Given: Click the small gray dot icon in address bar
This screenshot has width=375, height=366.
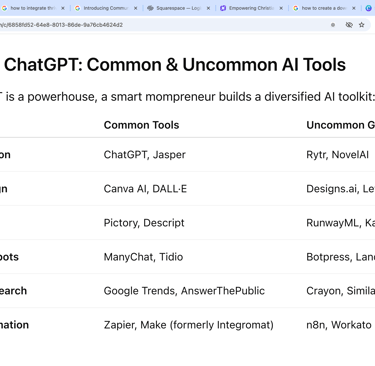Looking at the screenshot, I should [x=333, y=25].
